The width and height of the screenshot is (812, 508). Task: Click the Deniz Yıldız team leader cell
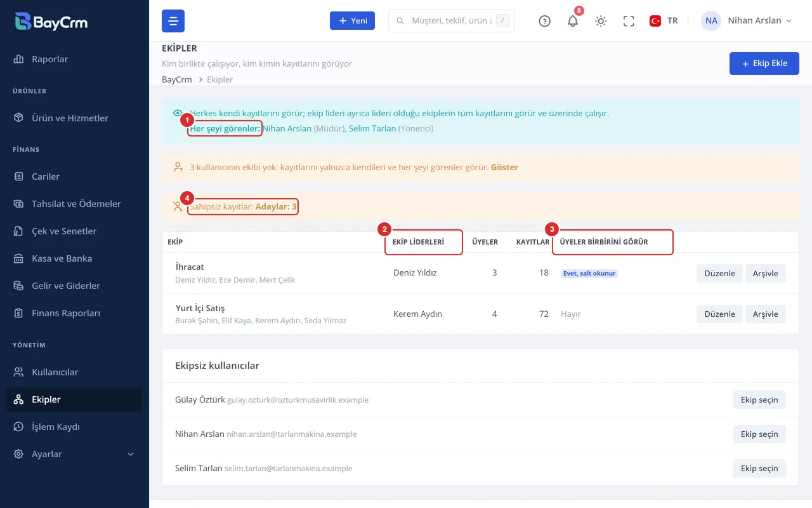coord(415,273)
